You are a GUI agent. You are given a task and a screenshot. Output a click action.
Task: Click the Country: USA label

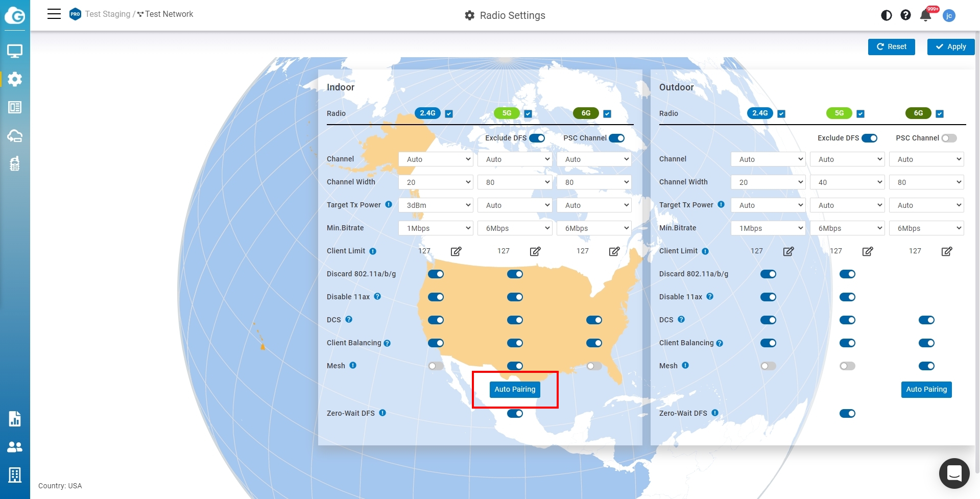click(x=60, y=486)
